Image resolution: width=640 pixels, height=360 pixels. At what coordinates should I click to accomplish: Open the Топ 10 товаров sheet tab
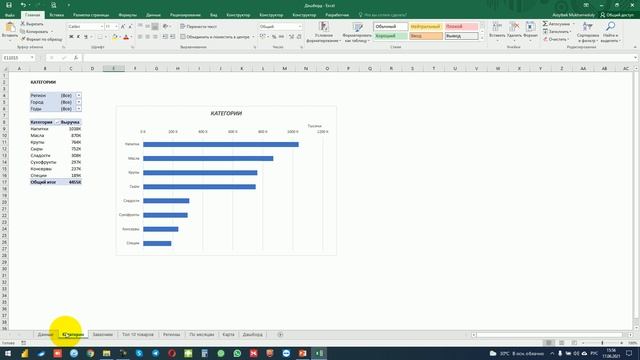coord(138,335)
